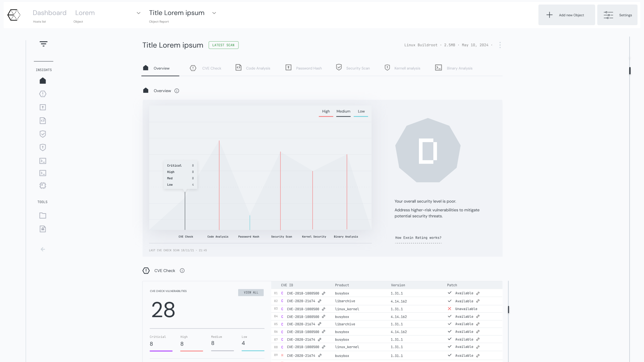Click linux_kernel product in row 03

coord(347,309)
